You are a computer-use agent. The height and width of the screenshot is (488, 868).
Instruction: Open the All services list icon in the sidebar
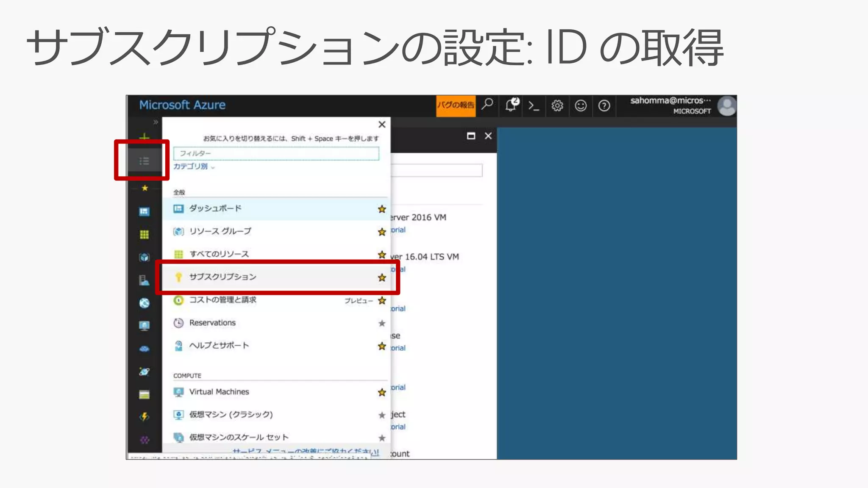coord(144,161)
